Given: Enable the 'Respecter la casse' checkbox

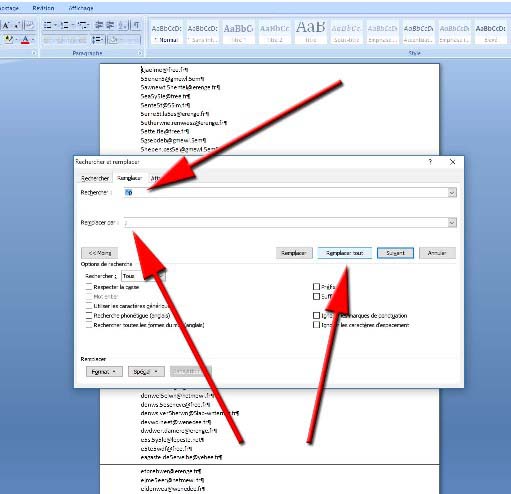Looking at the screenshot, I should tap(89, 287).
